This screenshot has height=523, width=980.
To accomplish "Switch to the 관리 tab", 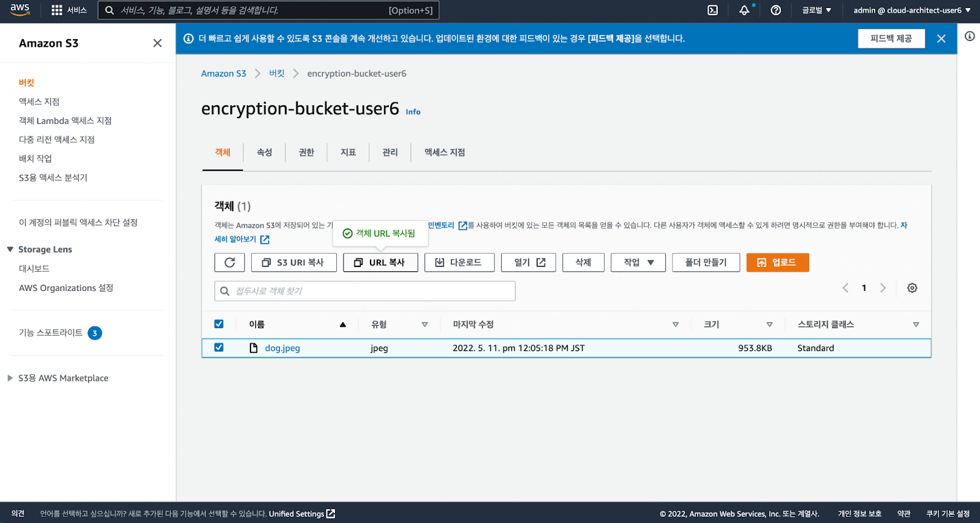I will click(390, 152).
